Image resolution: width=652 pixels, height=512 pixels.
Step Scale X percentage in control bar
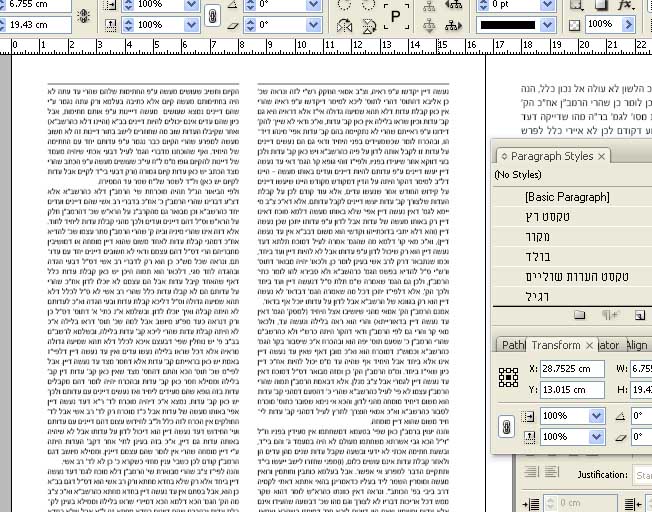click(x=129, y=4)
